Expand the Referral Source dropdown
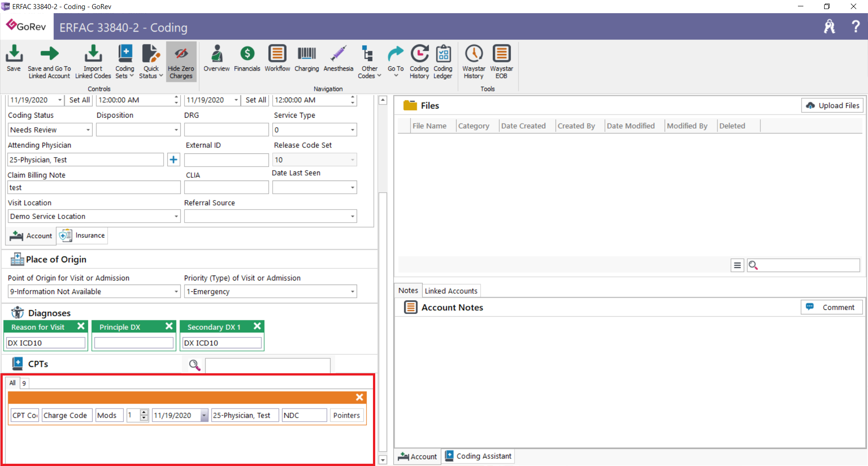The height and width of the screenshot is (466, 868). (x=353, y=216)
